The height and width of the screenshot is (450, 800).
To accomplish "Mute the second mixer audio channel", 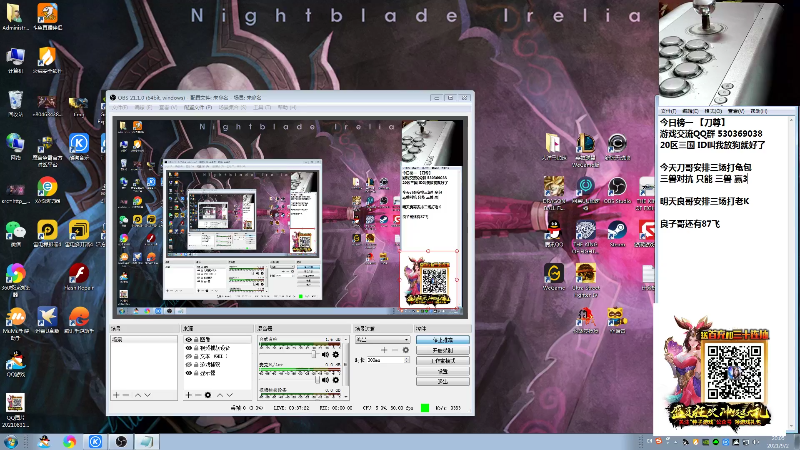I will (x=325, y=380).
